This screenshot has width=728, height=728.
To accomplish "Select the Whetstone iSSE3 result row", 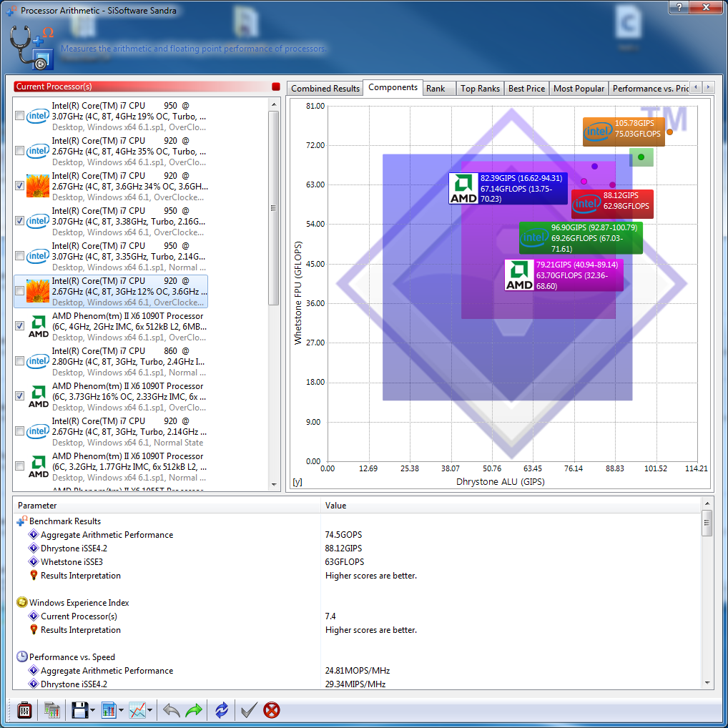I will coord(358,562).
